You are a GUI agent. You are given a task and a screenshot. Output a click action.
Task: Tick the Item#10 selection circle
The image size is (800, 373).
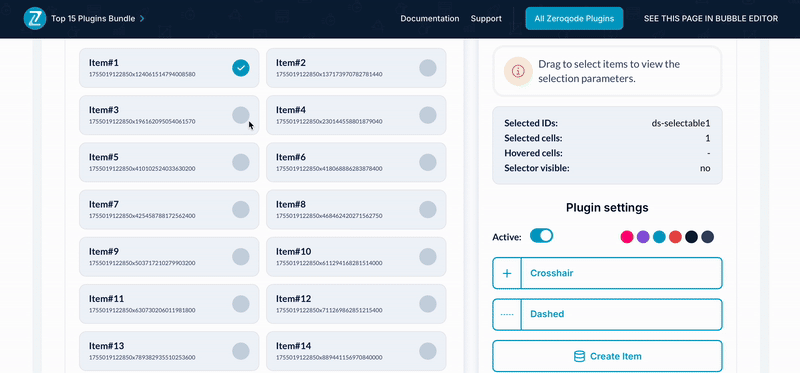click(x=428, y=256)
